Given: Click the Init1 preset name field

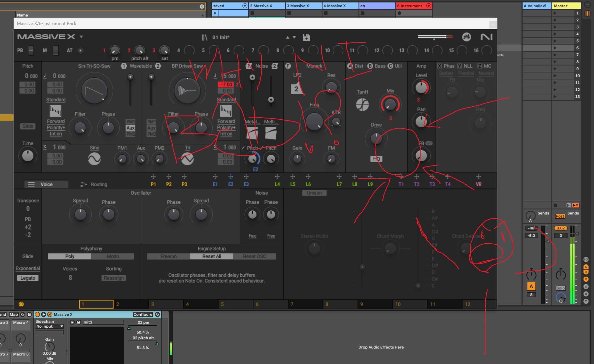Looking at the screenshot, I should tap(103, 322).
